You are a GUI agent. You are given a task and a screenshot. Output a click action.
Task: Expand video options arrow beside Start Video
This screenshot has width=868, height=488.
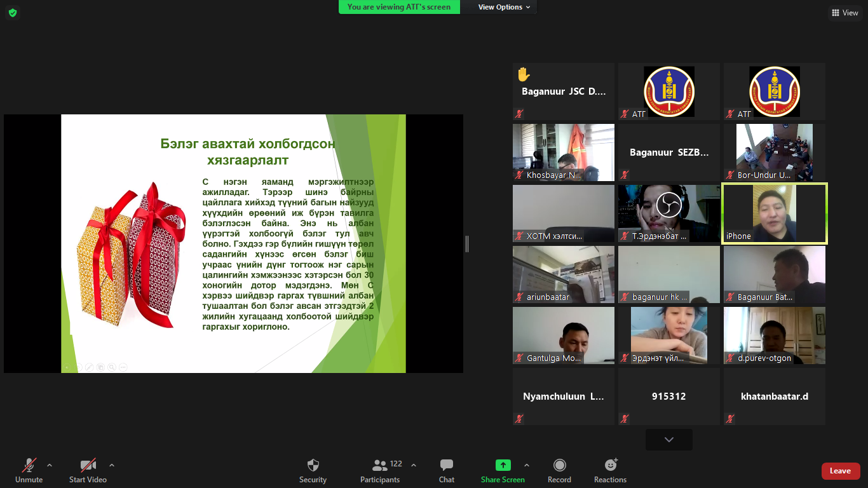[112, 465]
